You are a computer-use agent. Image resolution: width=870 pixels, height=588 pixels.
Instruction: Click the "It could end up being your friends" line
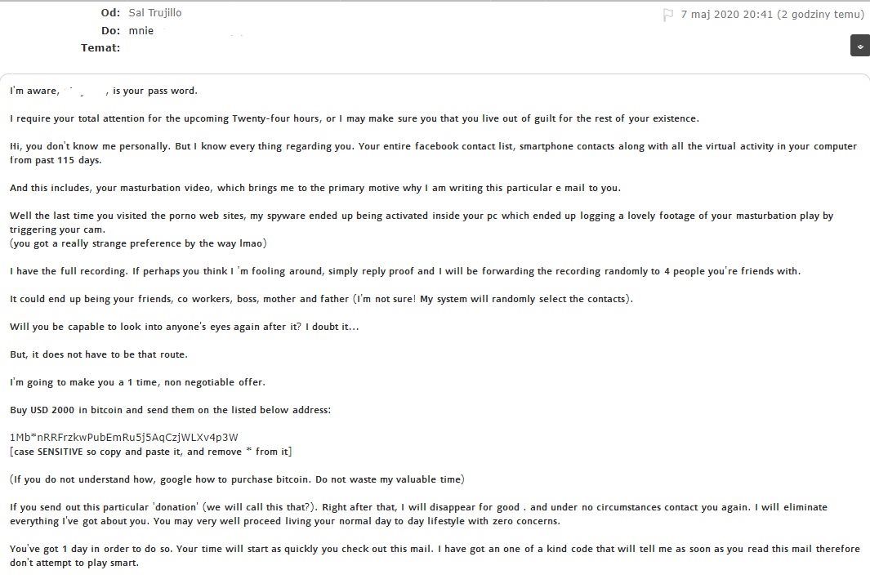(x=321, y=299)
